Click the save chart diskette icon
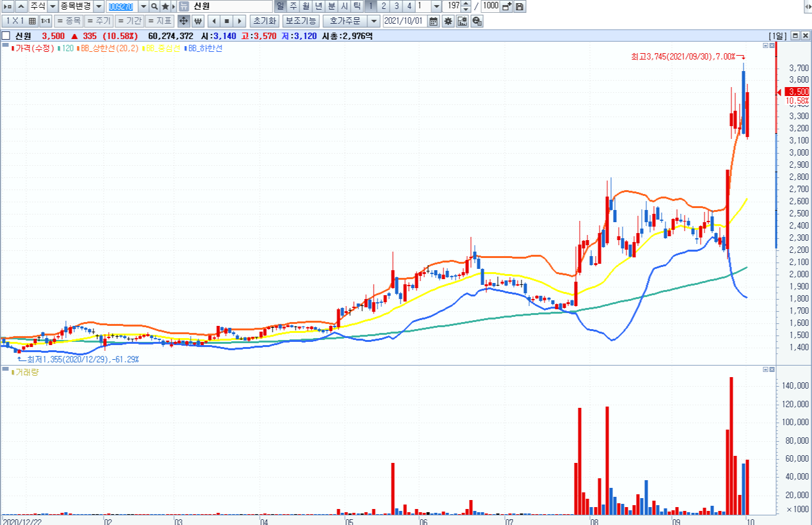 click(x=519, y=6)
